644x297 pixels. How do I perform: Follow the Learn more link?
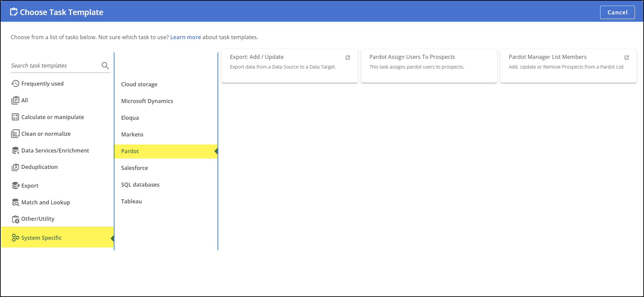(x=185, y=37)
